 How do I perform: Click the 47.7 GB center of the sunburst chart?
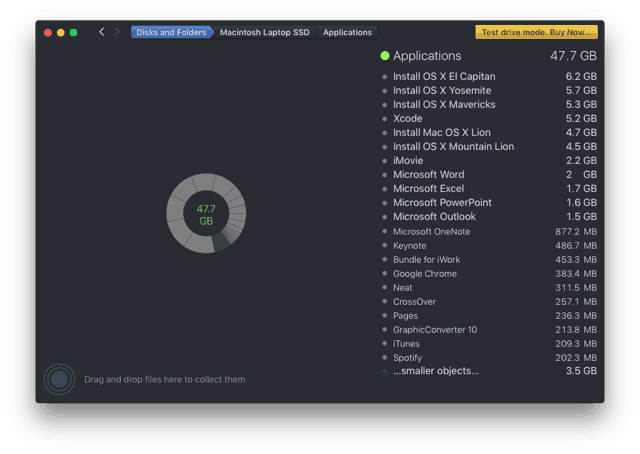(x=206, y=215)
